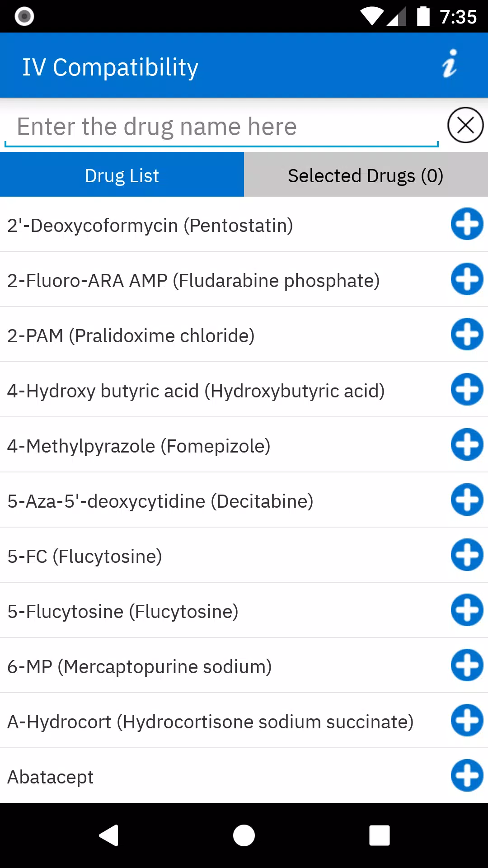Add 2'-Deoxycoformycin (Pentostatin) with plus icon
The width and height of the screenshot is (488, 868).
pos(467,224)
